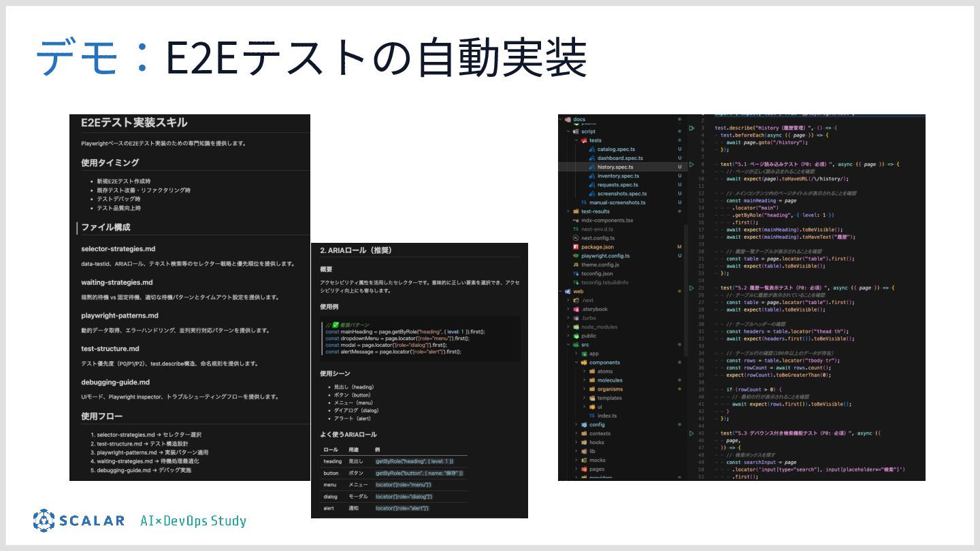Open the pages folder in explorer
The image size is (980, 551).
(597, 469)
